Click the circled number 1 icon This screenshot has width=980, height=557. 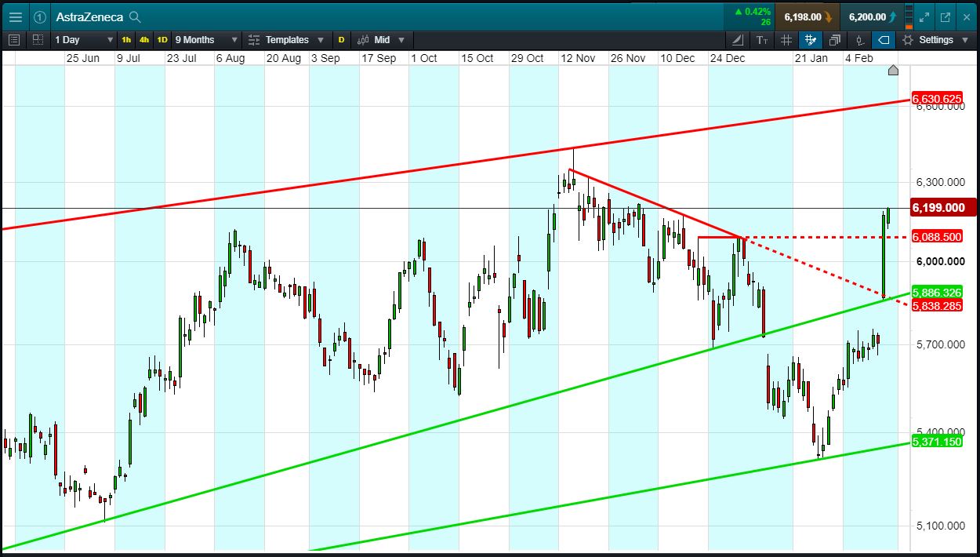coord(39,16)
